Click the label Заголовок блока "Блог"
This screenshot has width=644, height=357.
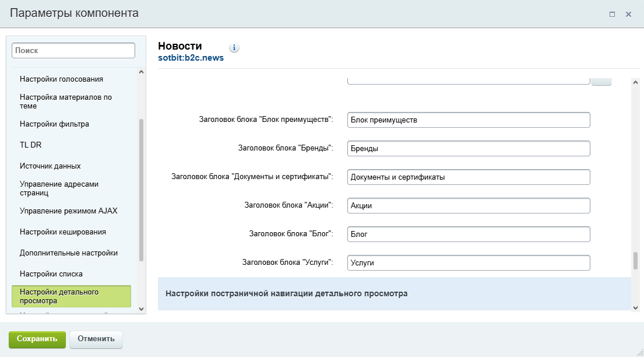[x=291, y=233]
